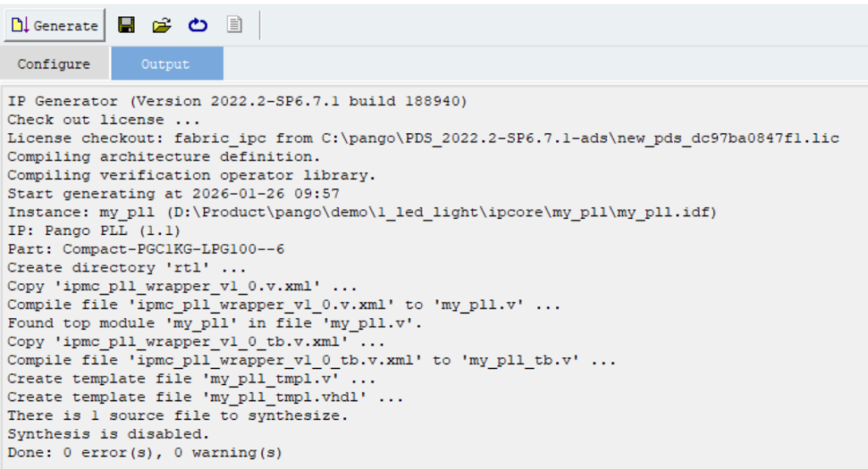
Task: Switch to the Configure tab
Action: (53, 64)
